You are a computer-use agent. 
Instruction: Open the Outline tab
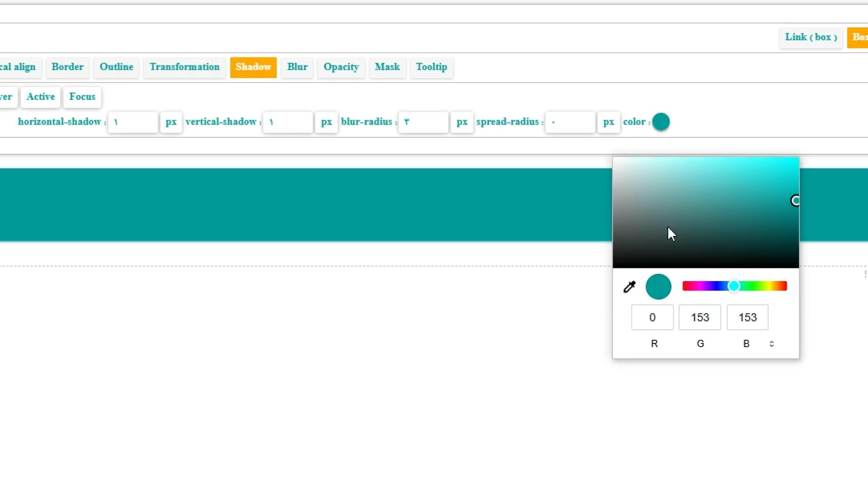[x=116, y=67]
